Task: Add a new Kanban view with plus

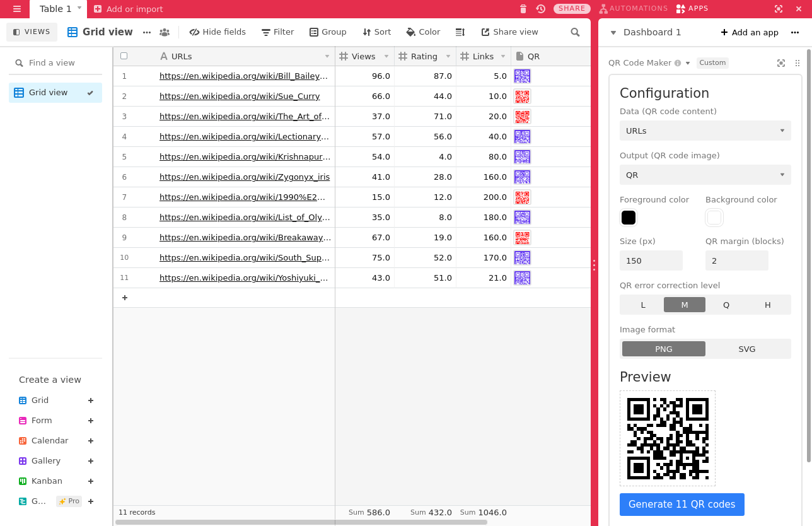Action: coord(91,481)
